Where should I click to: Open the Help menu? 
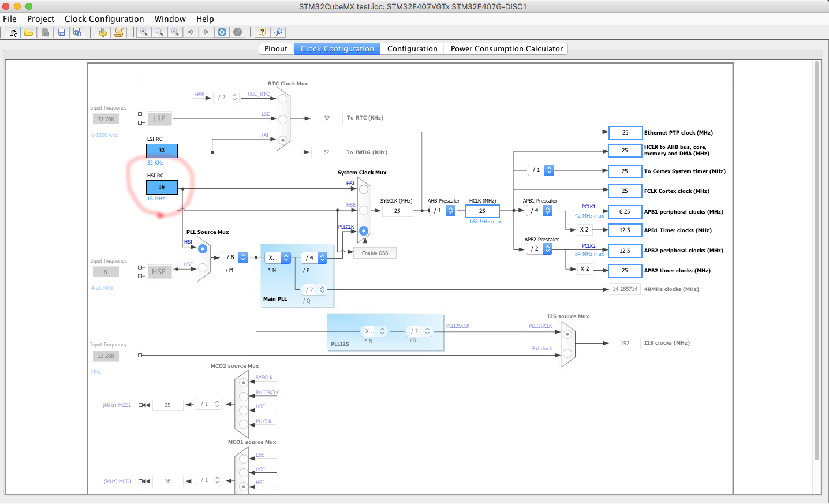point(205,18)
